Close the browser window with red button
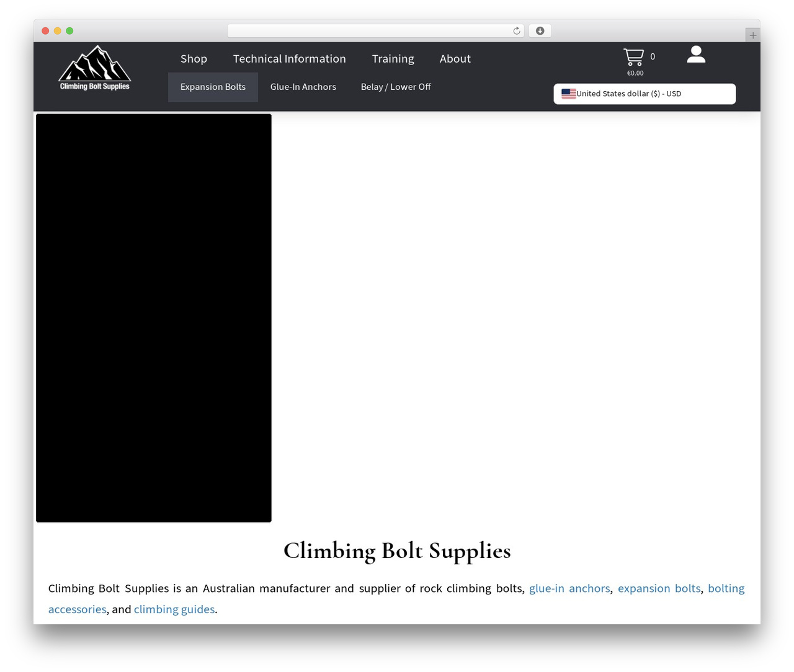Image resolution: width=794 pixels, height=672 pixels. 45,31
